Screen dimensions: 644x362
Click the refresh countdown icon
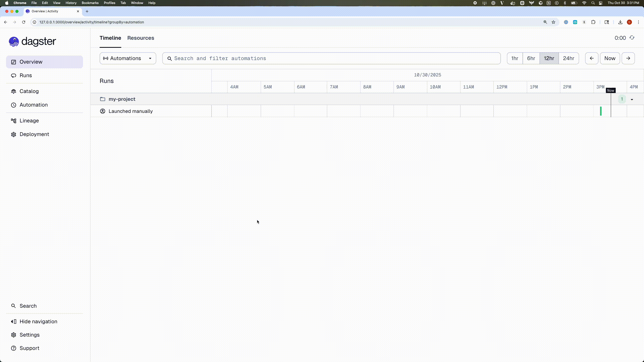click(x=632, y=38)
